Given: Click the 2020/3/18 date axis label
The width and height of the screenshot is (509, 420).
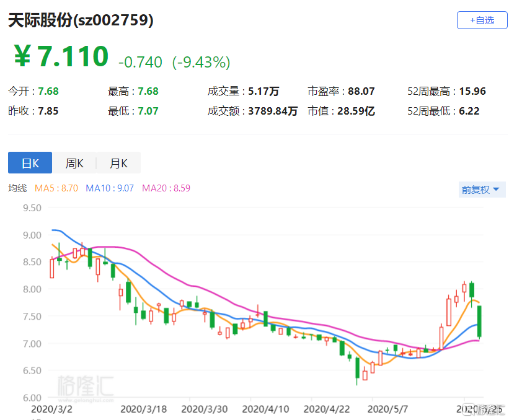Looking at the screenshot, I should click(x=143, y=409).
